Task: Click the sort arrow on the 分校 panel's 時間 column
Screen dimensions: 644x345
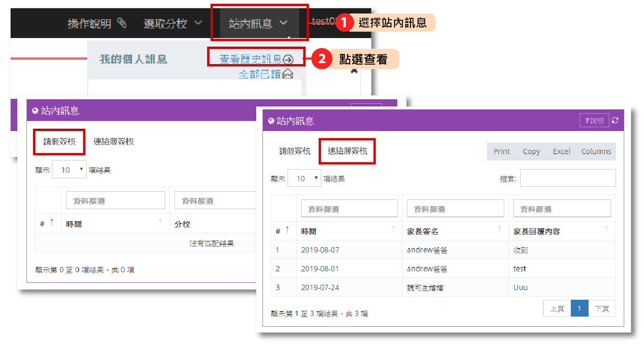Action: (x=160, y=222)
